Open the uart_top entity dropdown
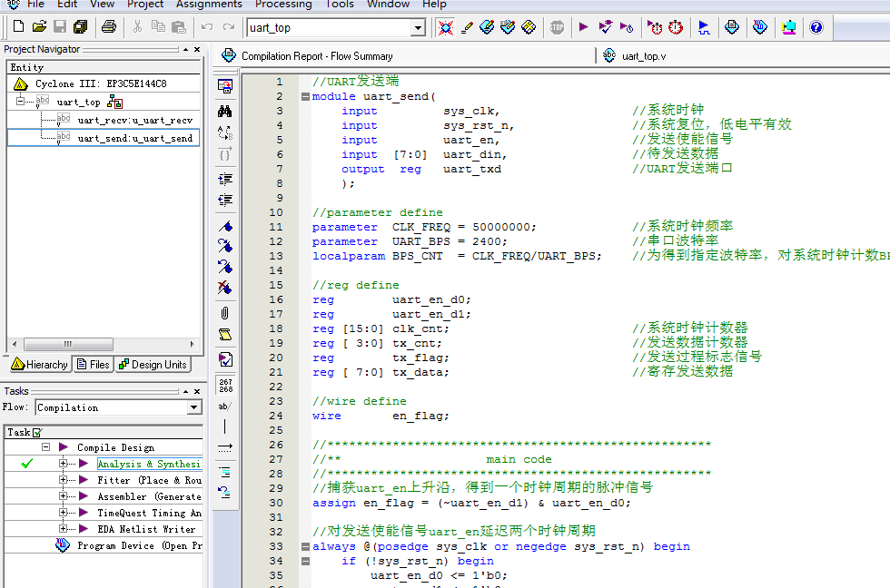Image resolution: width=890 pixels, height=588 pixels. coord(417,27)
